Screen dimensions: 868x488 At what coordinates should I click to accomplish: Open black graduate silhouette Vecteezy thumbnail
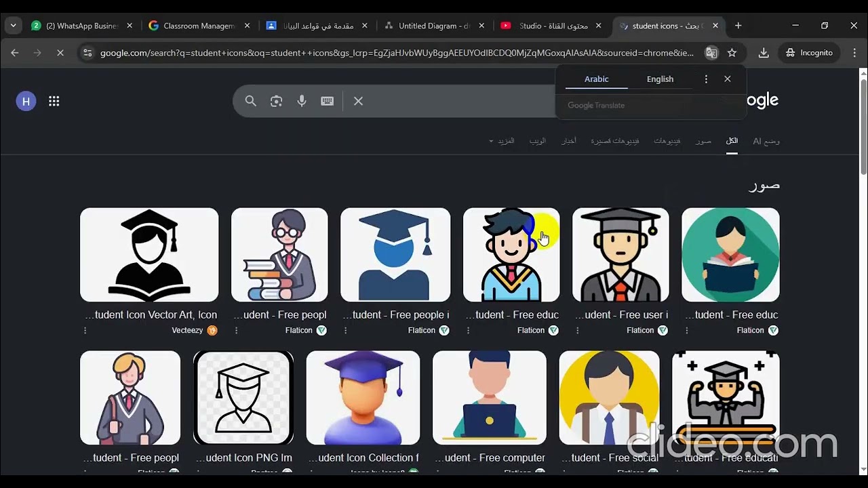[149, 255]
